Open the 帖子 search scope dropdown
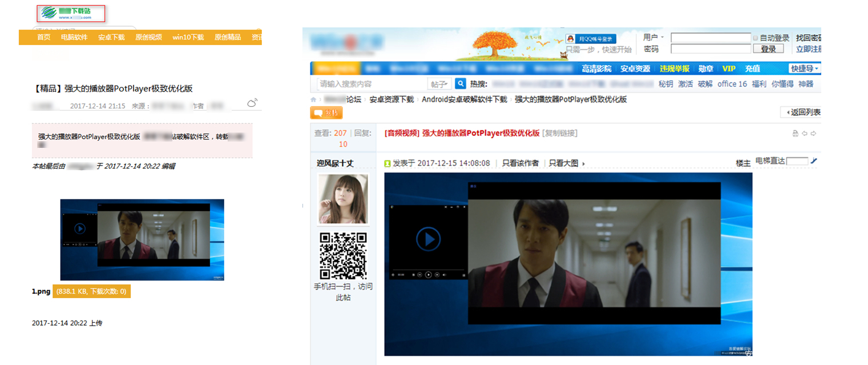This screenshot has width=868, height=365. point(440,84)
